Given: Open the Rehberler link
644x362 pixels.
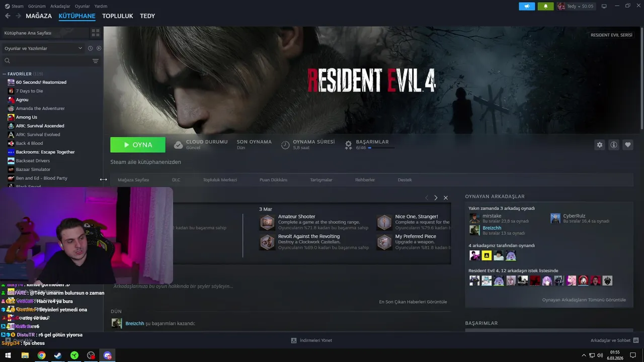Looking at the screenshot, I should click(365, 180).
